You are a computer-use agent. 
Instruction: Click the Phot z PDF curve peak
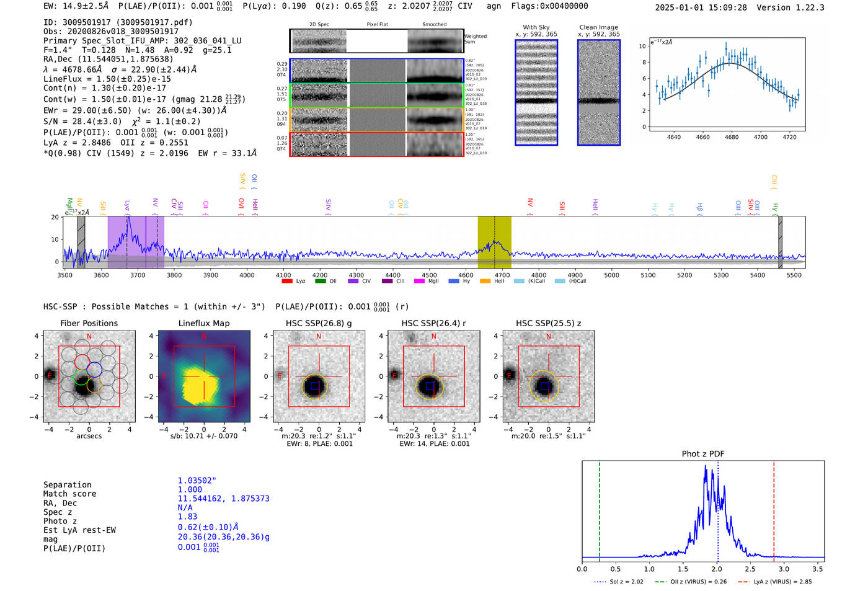click(x=706, y=467)
